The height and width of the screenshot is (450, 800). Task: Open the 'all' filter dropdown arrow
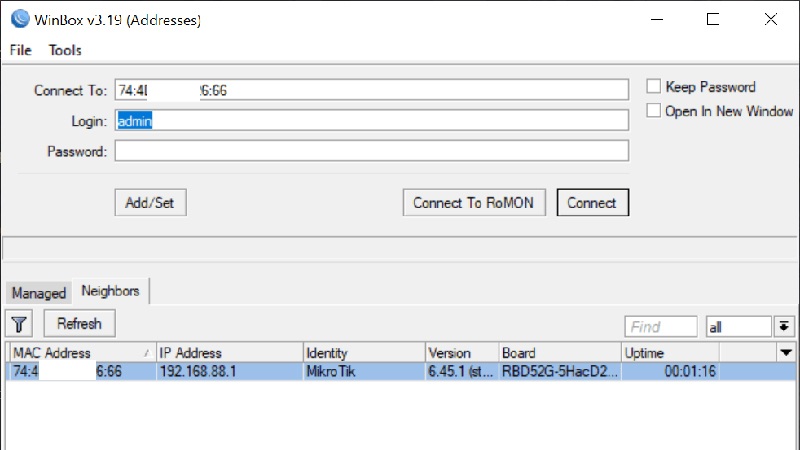click(x=784, y=327)
